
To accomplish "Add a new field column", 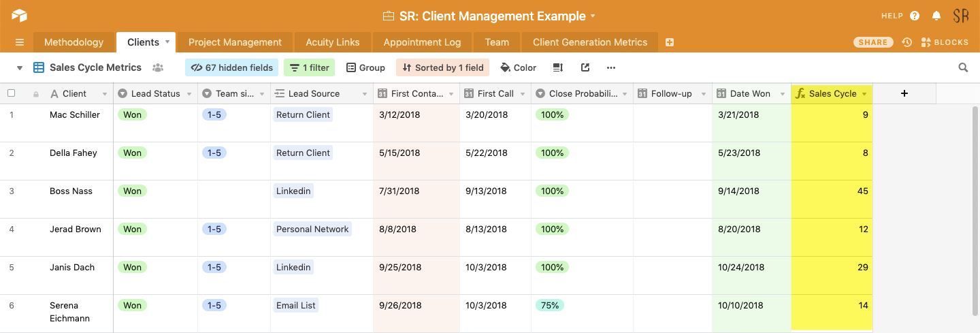I will click(904, 93).
